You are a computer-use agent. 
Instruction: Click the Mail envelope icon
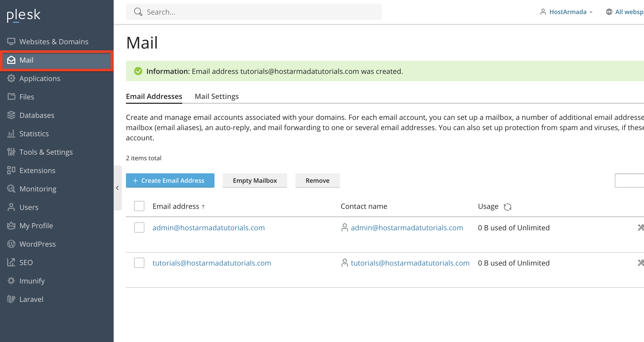11,60
